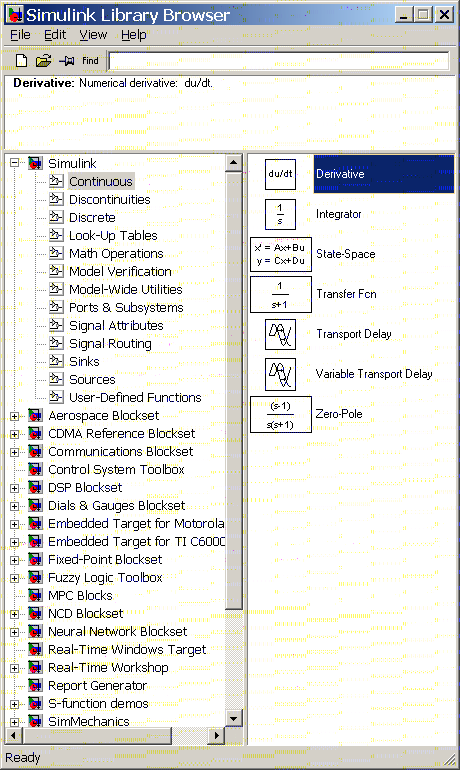Select the Math Operations library
Viewport: 460px width, 770px height.
[x=116, y=253]
